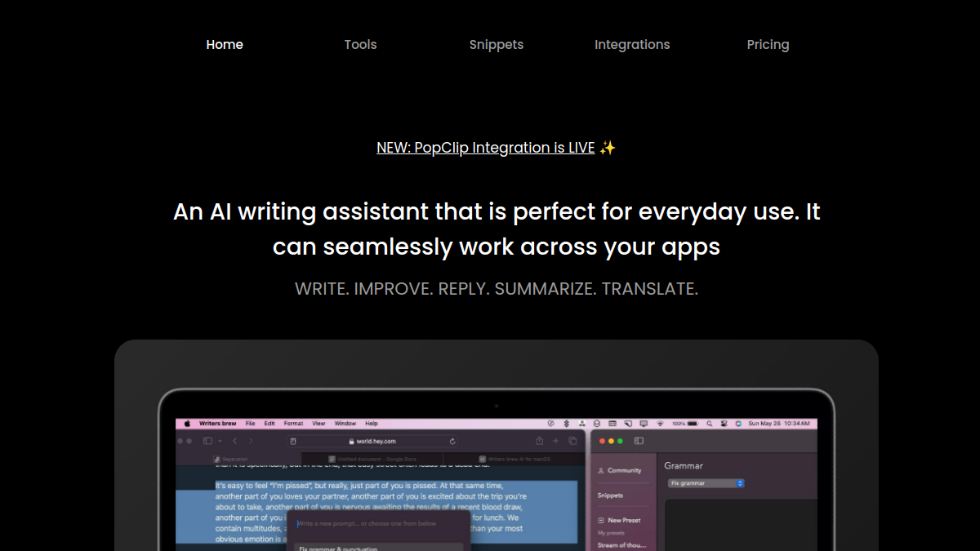980x551 pixels.
Task: Show tab overview icon in Safari
Action: click(572, 441)
